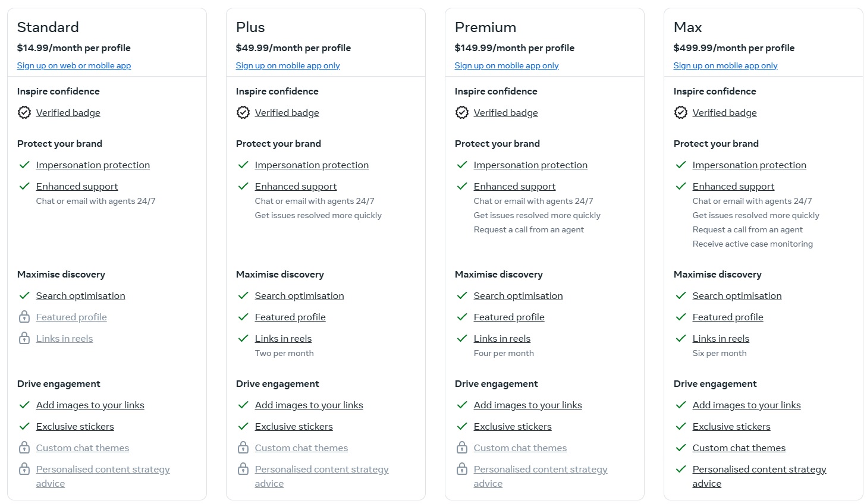This screenshot has height=504, width=867.
Task: Click the verified badge icon in Standard plan
Action: (24, 112)
